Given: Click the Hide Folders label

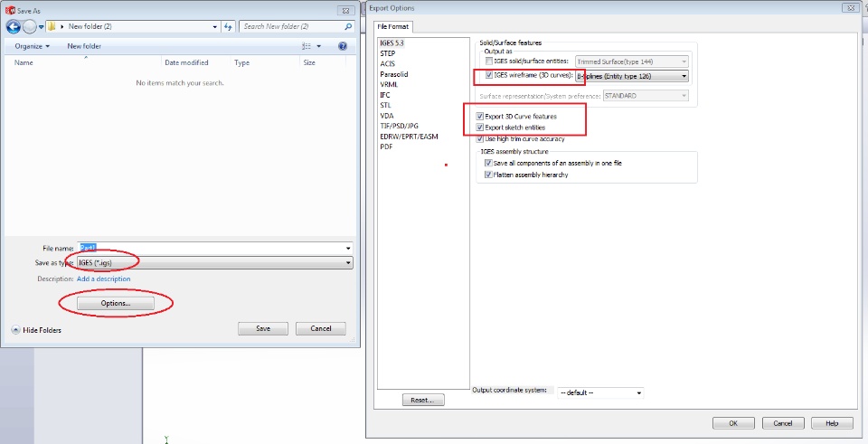Looking at the screenshot, I should point(42,330).
